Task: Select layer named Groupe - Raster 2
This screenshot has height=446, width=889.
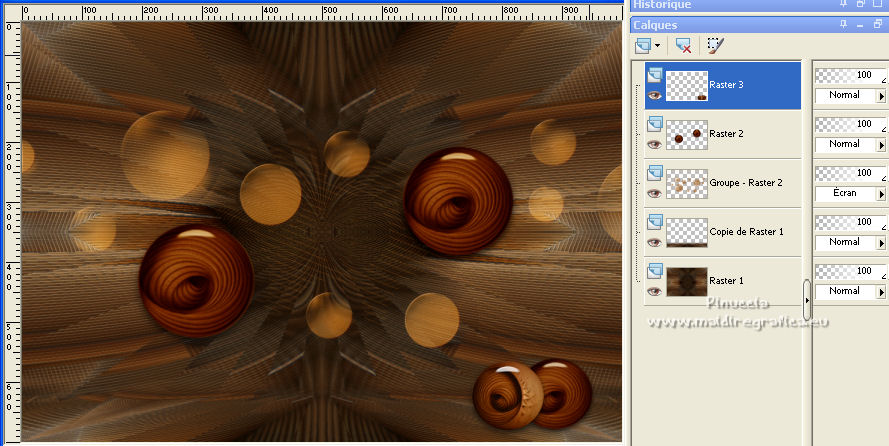Action: (x=746, y=182)
